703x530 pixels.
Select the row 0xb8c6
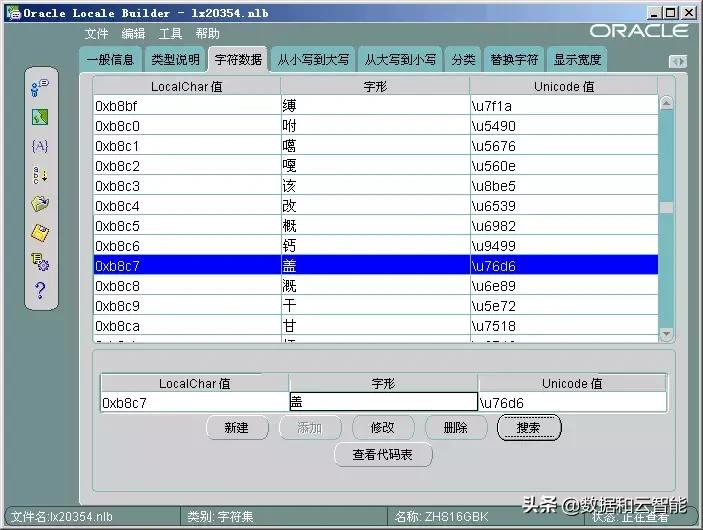click(x=376, y=246)
